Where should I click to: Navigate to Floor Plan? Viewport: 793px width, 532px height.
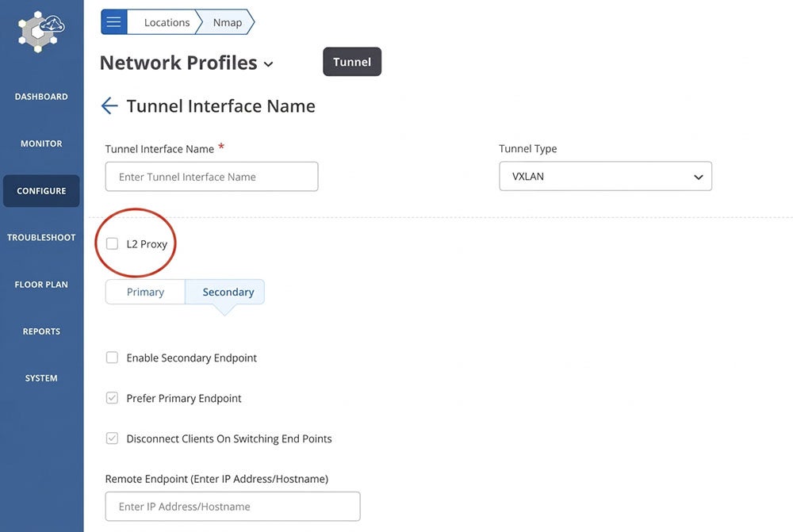[x=41, y=284]
